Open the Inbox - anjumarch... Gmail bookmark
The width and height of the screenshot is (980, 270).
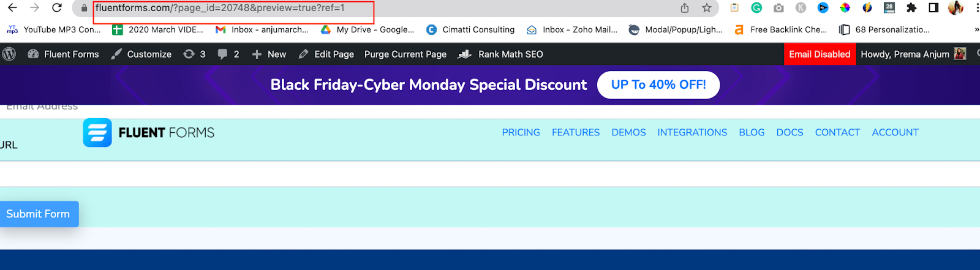262,29
